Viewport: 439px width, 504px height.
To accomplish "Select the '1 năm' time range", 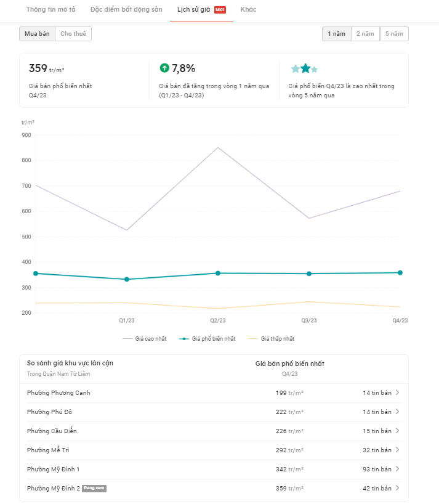I will click(336, 34).
